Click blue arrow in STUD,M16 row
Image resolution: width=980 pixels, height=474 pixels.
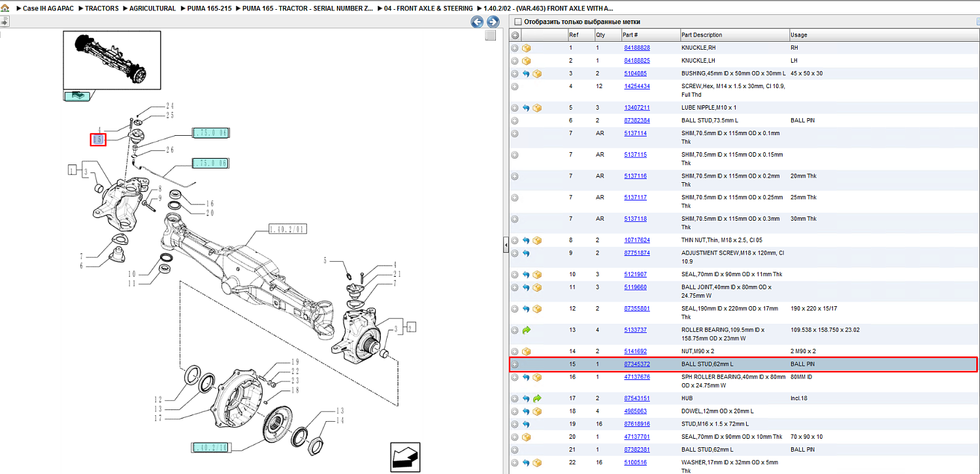point(526,424)
